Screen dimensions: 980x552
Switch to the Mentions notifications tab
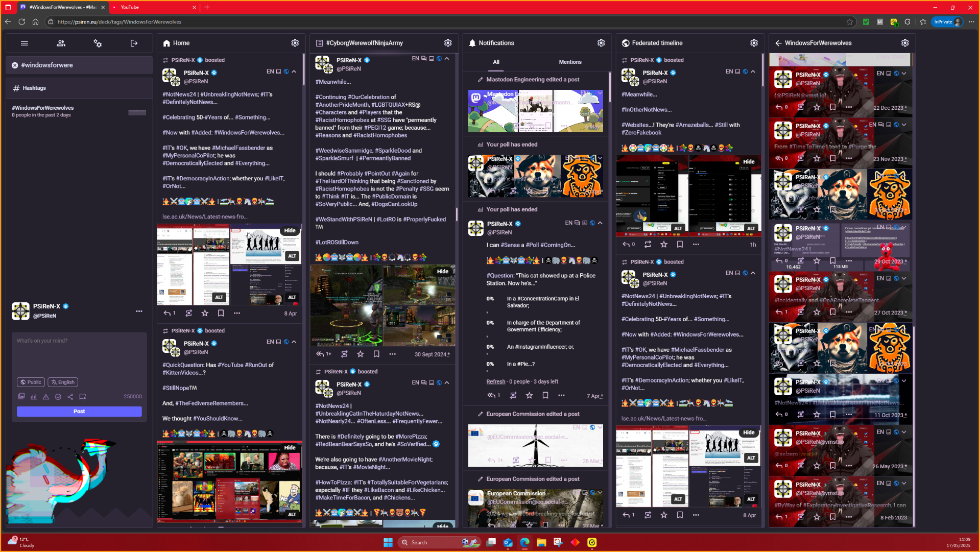pos(570,62)
